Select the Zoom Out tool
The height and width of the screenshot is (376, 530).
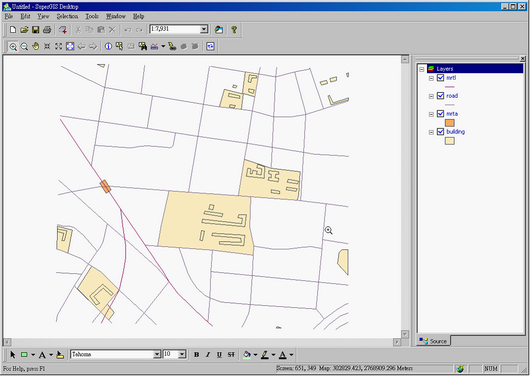point(24,46)
